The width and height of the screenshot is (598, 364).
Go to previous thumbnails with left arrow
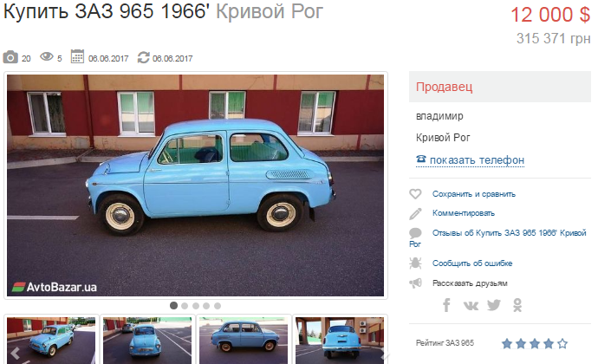click(x=15, y=354)
